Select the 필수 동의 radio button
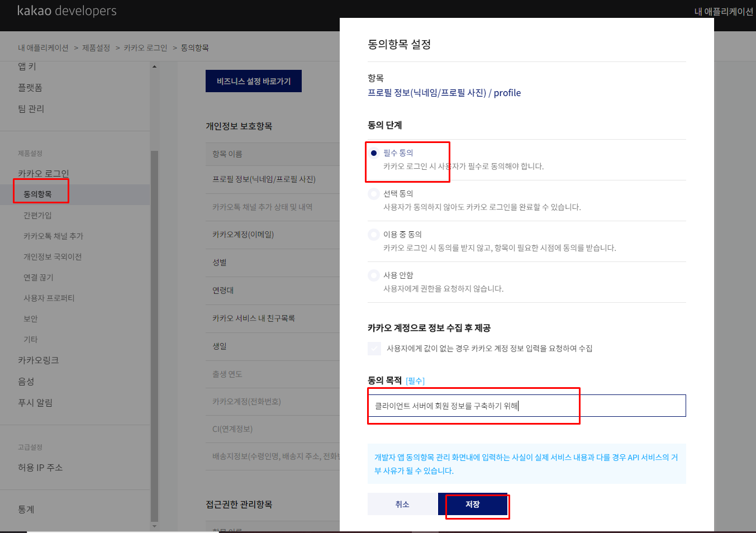The image size is (756, 533). pos(374,153)
